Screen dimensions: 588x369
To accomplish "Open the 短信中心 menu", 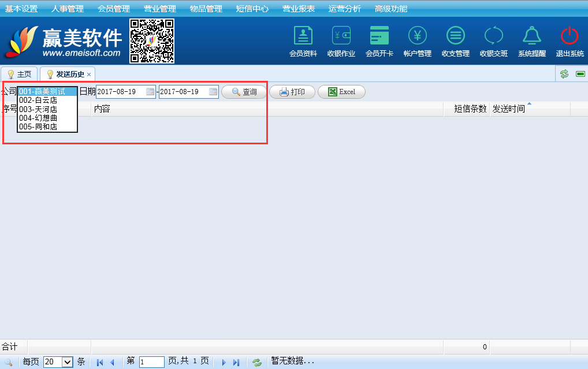I will click(x=252, y=9).
